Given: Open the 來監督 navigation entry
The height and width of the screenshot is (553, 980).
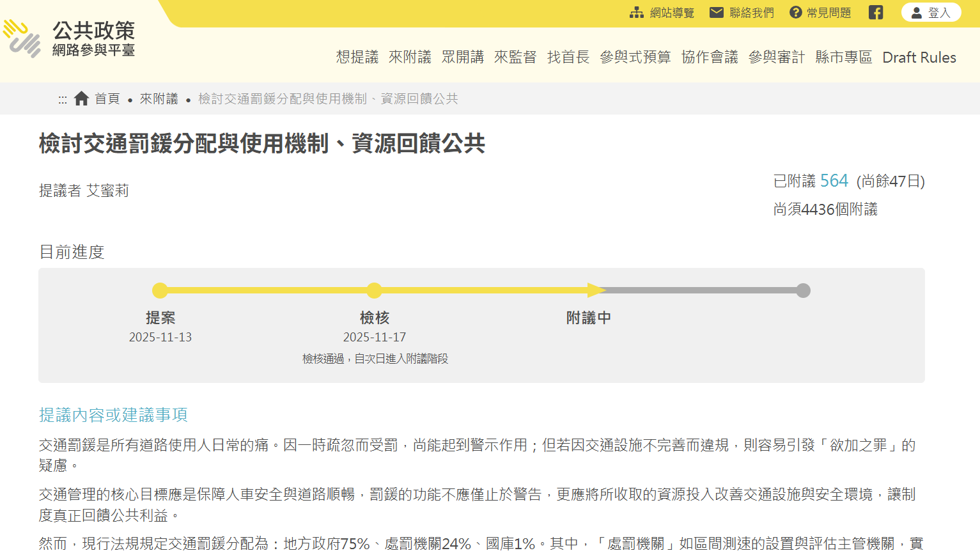Looking at the screenshot, I should click(x=515, y=57).
